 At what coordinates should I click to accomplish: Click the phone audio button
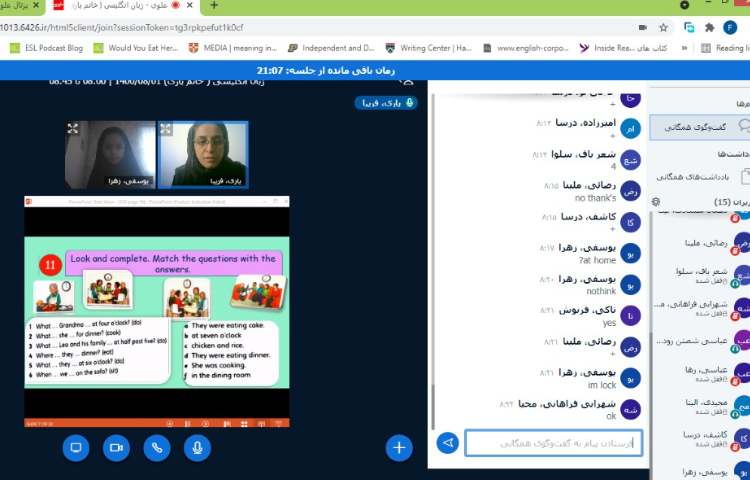click(x=156, y=447)
